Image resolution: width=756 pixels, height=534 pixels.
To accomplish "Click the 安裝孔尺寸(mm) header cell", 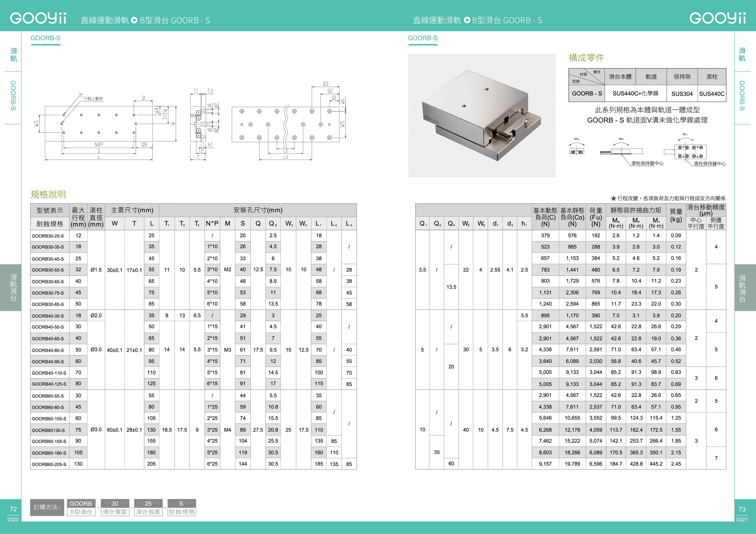I will [258, 210].
